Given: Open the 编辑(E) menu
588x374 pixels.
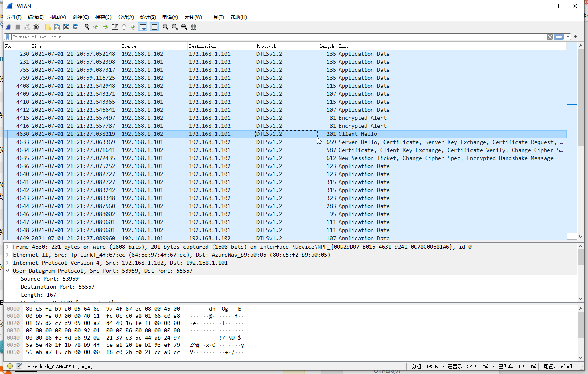Looking at the screenshot, I should 36,17.
